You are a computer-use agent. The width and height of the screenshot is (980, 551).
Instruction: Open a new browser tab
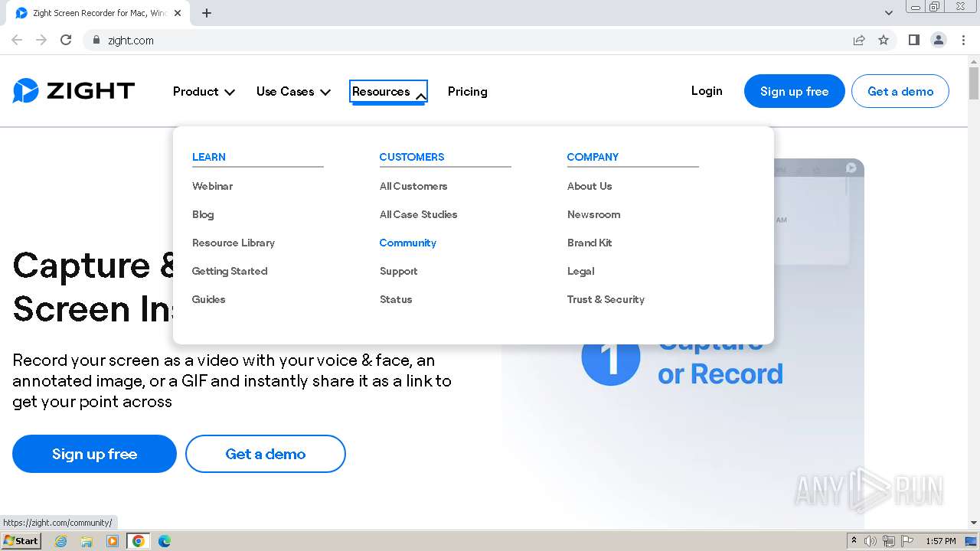207,13
